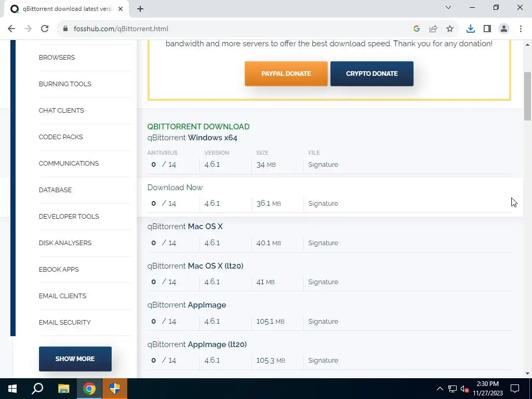Open BROWSERS category

[x=57, y=57]
